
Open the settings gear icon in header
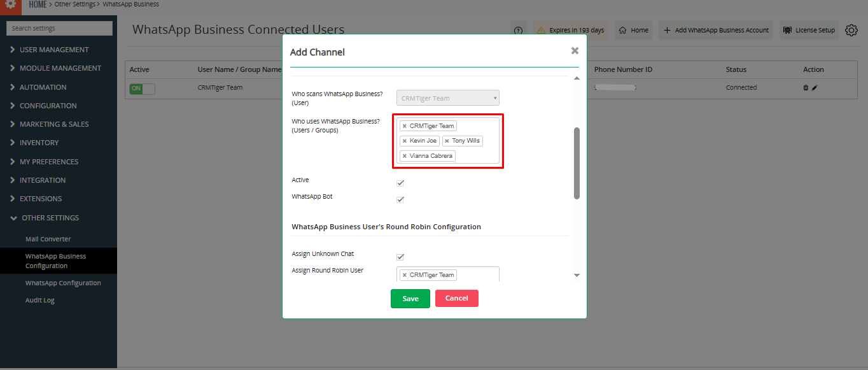coord(11,5)
